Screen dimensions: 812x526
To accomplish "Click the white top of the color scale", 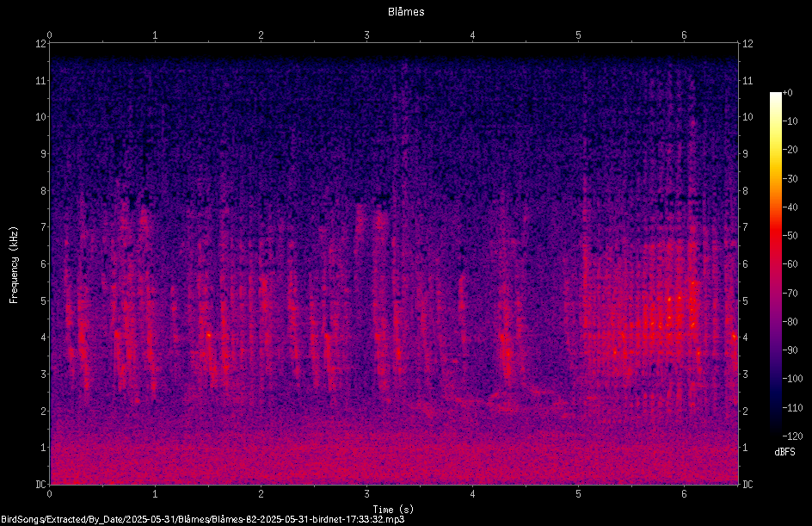I will (775, 96).
